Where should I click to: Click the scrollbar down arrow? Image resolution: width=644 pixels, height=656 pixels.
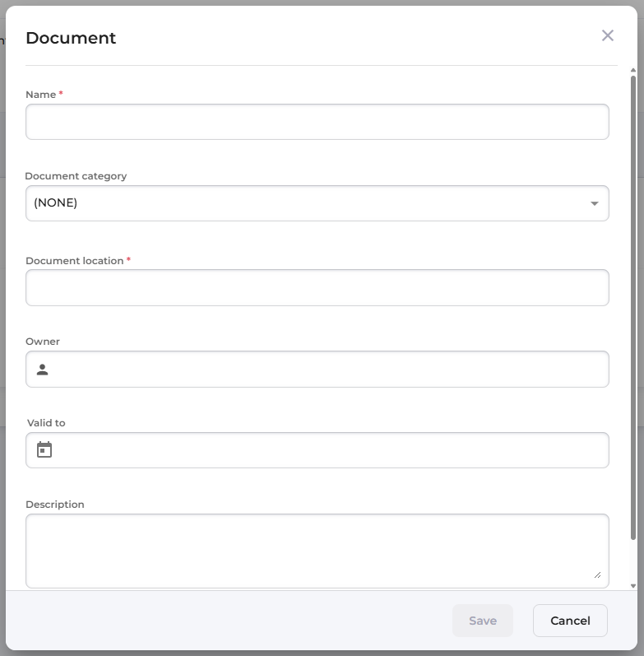(x=632, y=586)
